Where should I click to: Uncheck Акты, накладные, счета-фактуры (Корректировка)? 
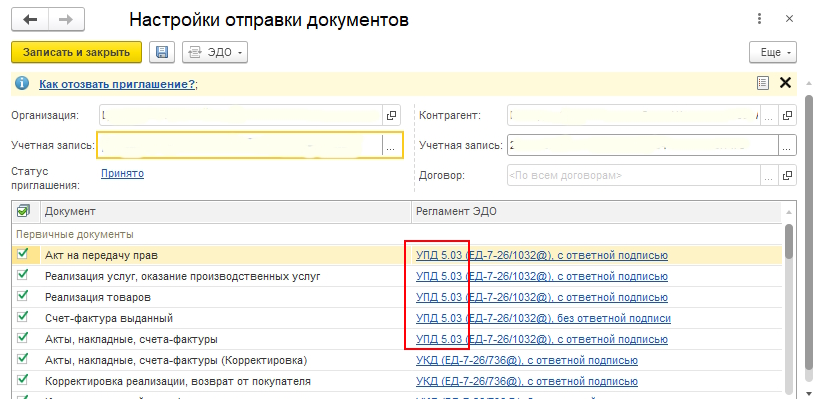(22, 359)
